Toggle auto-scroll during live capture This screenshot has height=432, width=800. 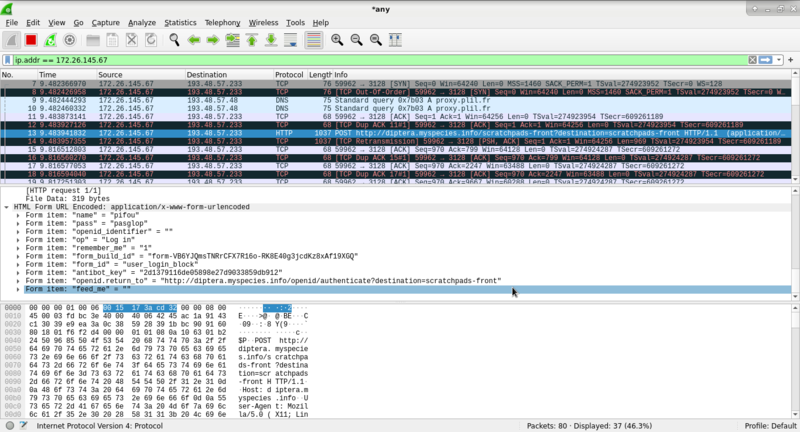tap(290, 40)
